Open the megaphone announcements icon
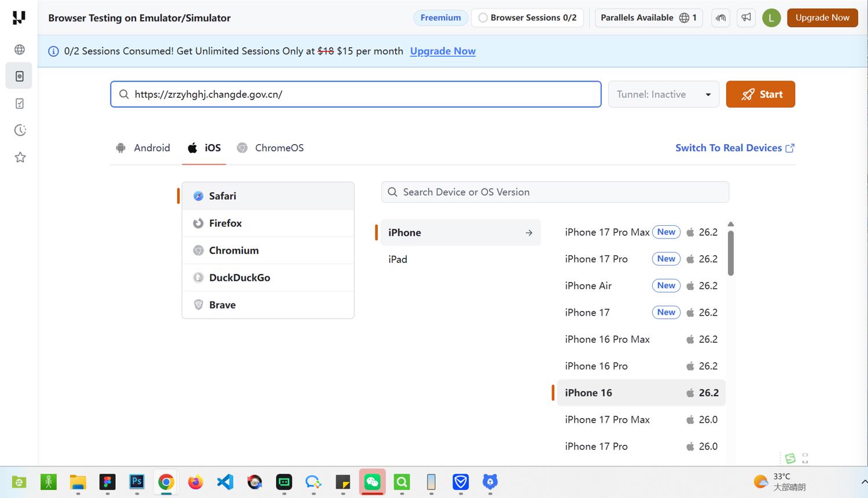Screen dimensions: 868x498 (746, 17)
